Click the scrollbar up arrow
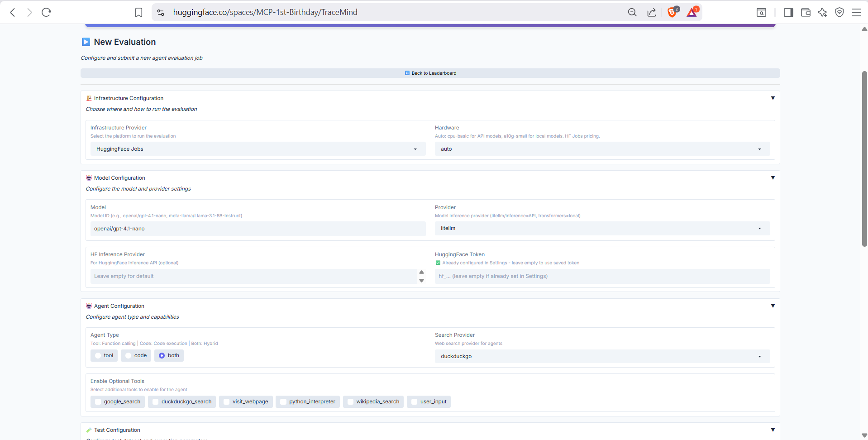This screenshot has width=868, height=440. tap(864, 29)
